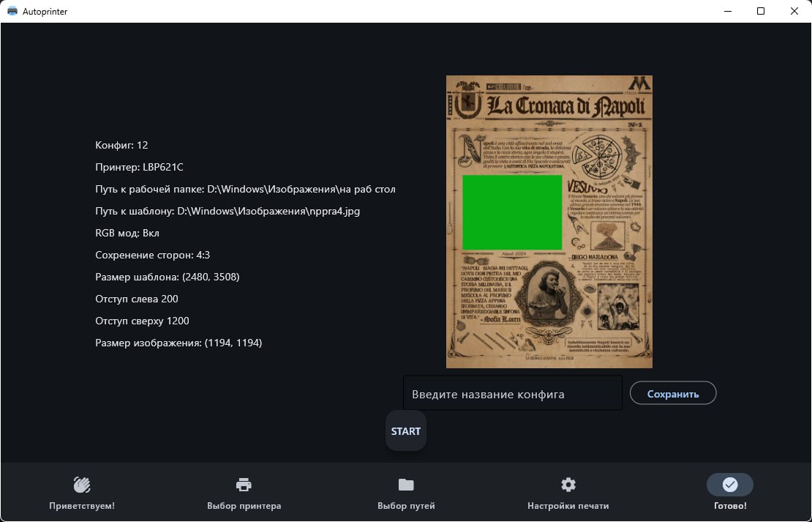Start printing with the START button
The width and height of the screenshot is (812, 522).
point(406,430)
